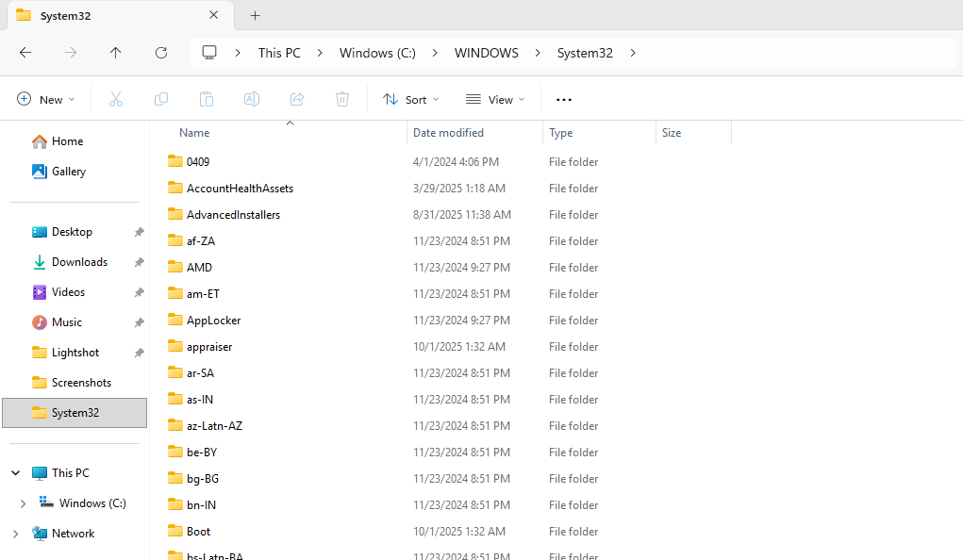Select the AdvancedInstallers folder
This screenshot has height=560, width=963.
233,215
